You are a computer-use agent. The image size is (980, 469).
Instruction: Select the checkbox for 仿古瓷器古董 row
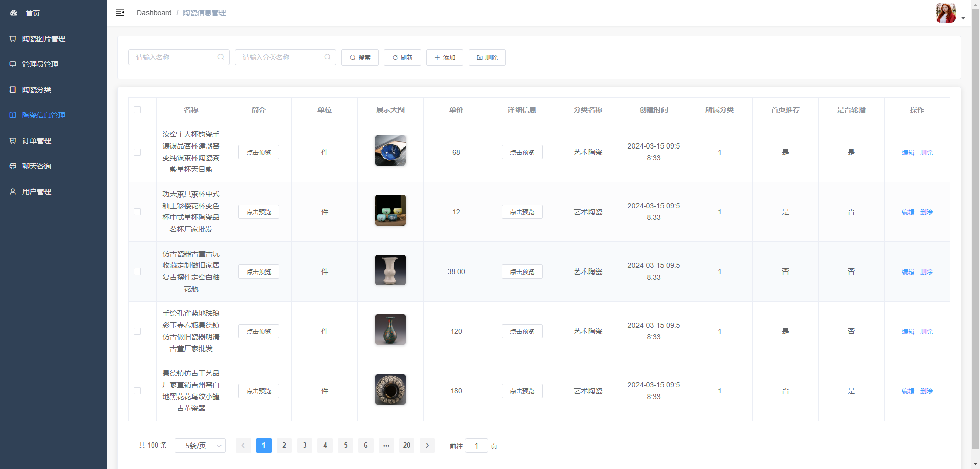click(x=137, y=271)
